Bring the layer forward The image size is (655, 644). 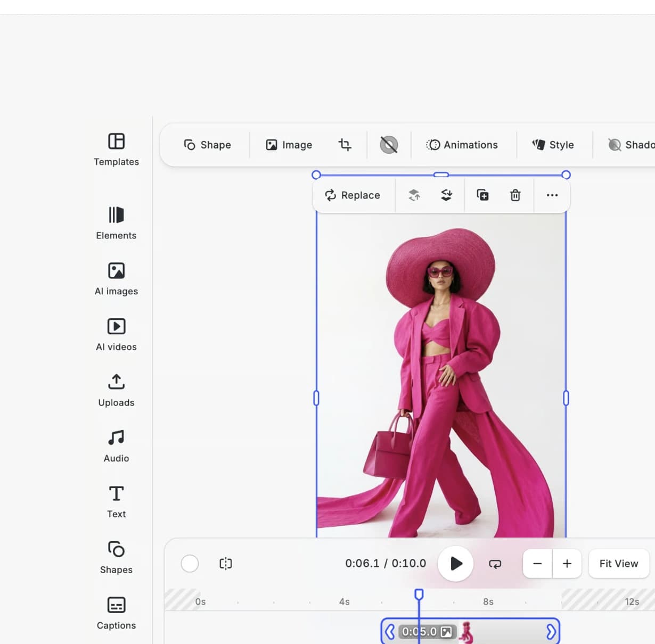414,195
